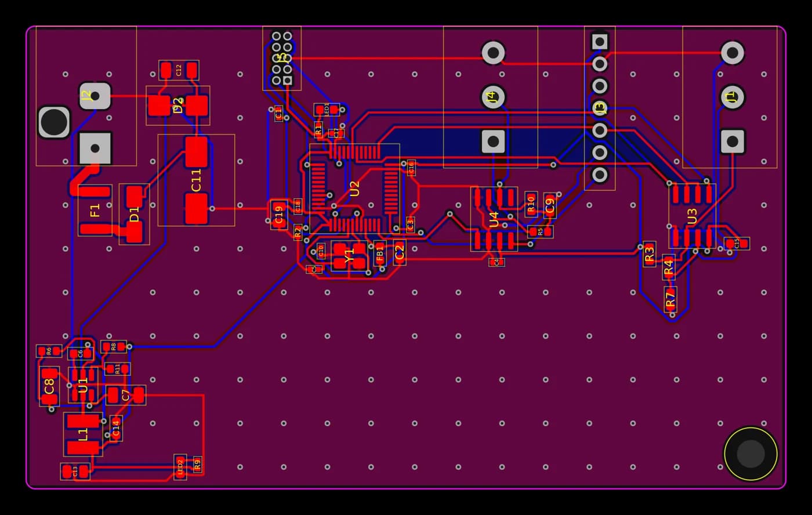Select the U3 IC footprint
This screenshot has width=812, height=515.
[x=692, y=216]
